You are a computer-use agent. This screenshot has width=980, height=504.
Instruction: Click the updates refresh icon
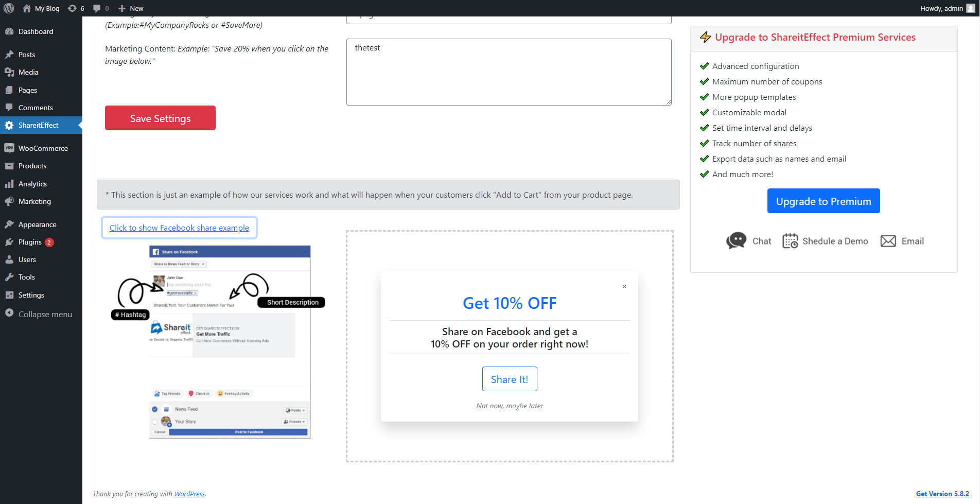(x=73, y=8)
